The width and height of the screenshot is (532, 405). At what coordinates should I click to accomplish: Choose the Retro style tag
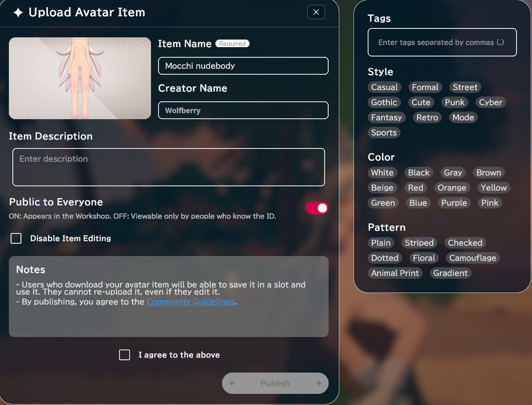427,117
